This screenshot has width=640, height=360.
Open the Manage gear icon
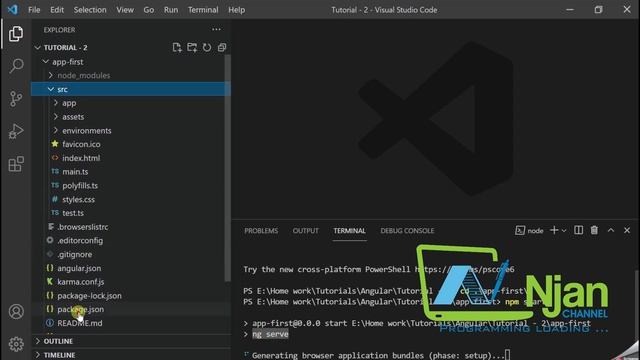tap(16, 344)
